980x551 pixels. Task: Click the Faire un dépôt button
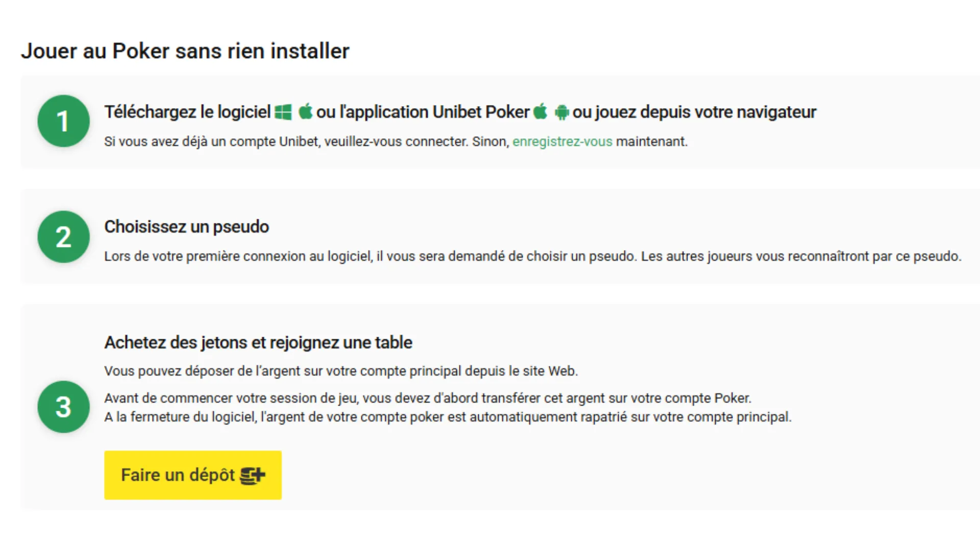193,475
